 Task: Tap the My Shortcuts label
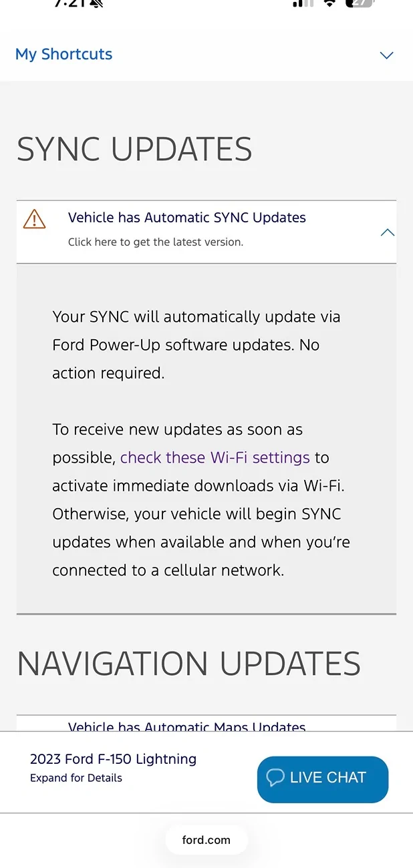click(x=63, y=54)
